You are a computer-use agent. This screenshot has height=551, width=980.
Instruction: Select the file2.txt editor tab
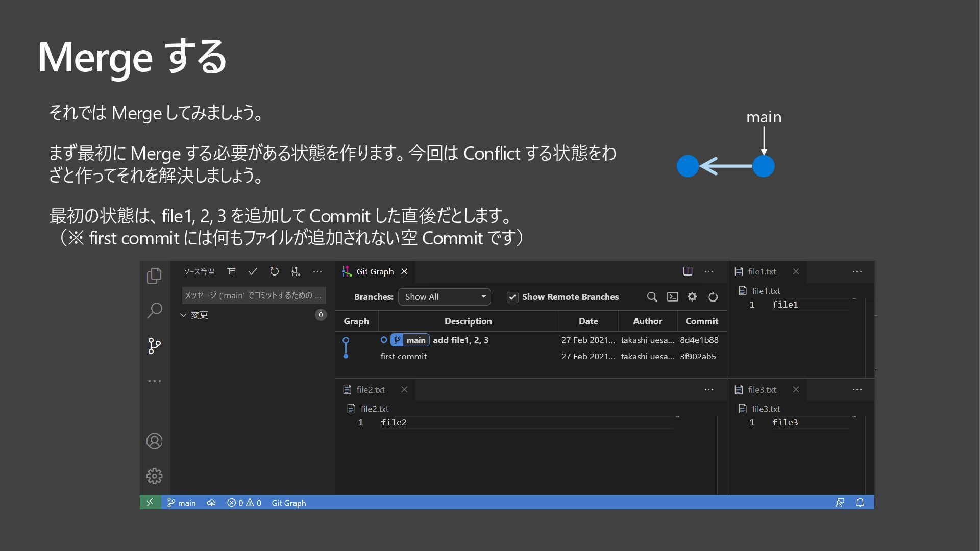coord(370,390)
